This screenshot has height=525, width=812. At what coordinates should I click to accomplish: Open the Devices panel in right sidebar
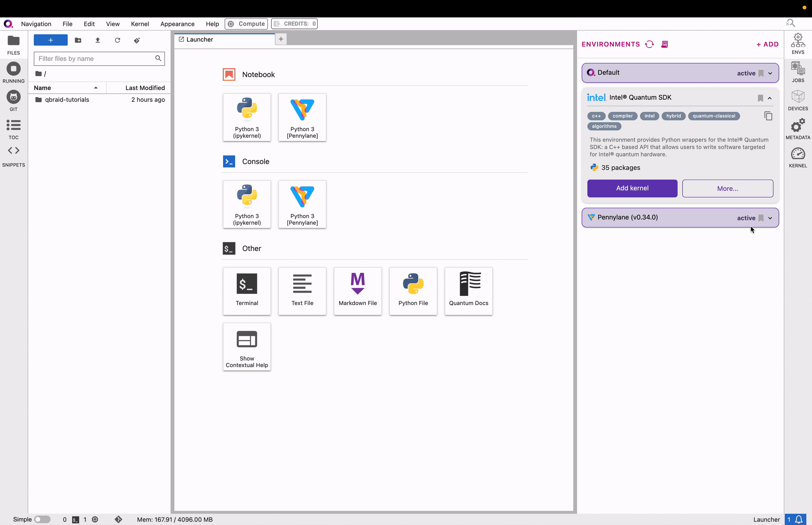point(798,101)
